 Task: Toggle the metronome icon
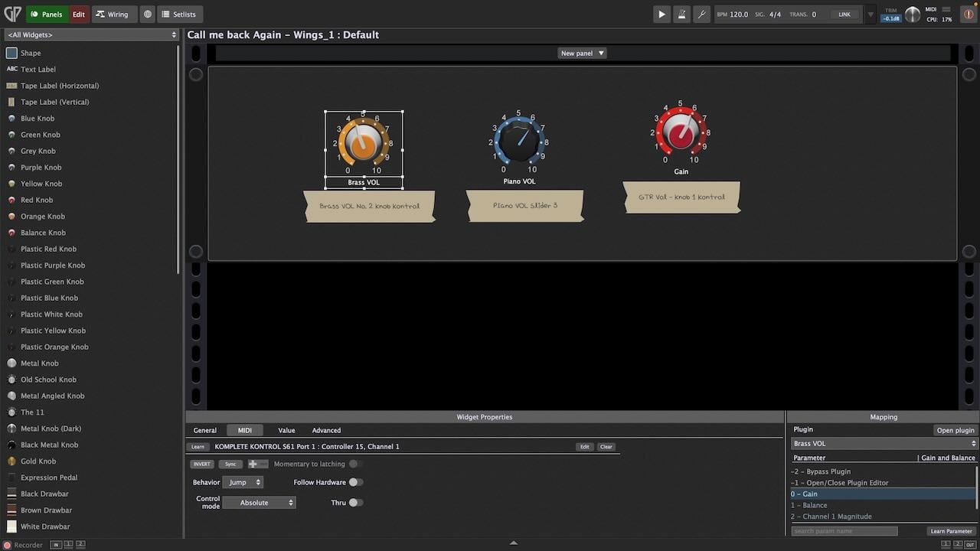[681, 14]
